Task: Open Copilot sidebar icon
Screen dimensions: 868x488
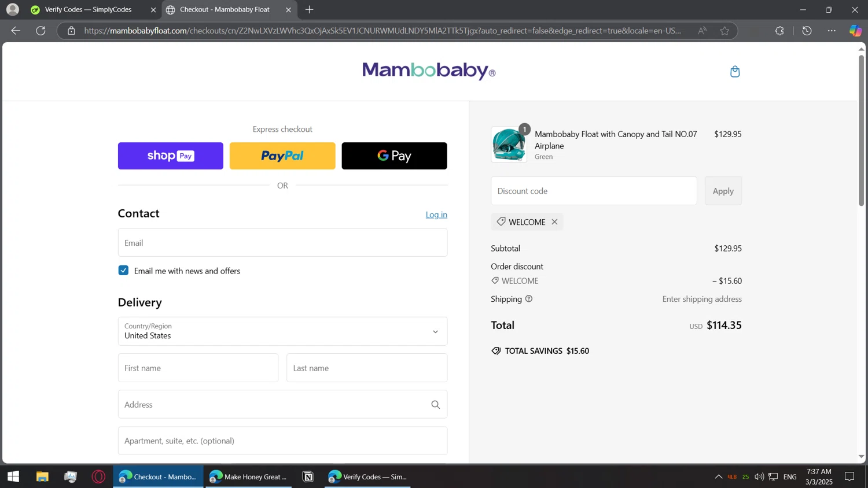Action: (855, 31)
